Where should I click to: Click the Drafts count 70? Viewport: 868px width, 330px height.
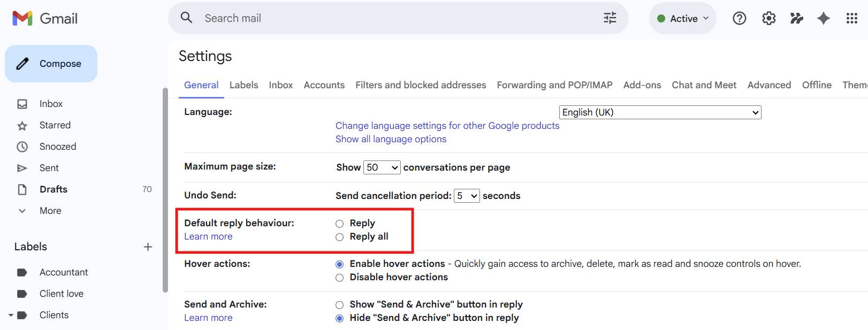[147, 189]
